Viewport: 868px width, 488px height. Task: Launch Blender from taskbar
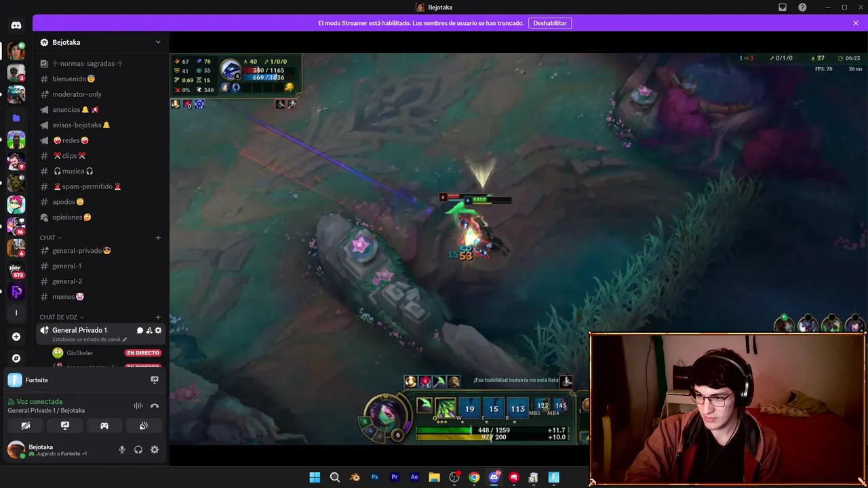click(x=355, y=477)
